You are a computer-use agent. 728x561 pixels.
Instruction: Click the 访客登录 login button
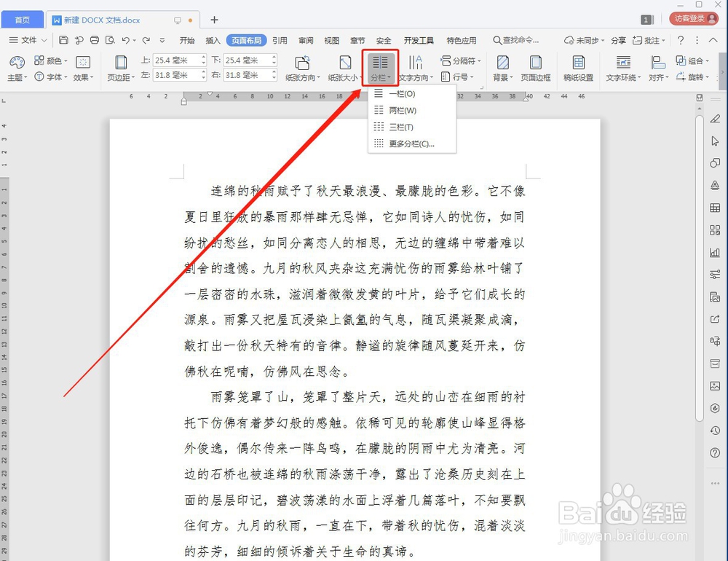[693, 19]
